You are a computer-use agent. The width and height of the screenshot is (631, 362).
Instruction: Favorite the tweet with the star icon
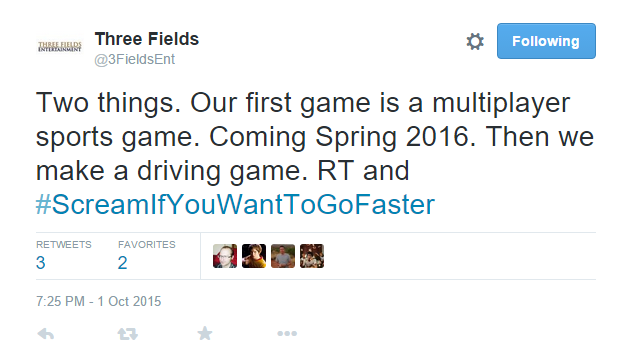click(x=205, y=333)
